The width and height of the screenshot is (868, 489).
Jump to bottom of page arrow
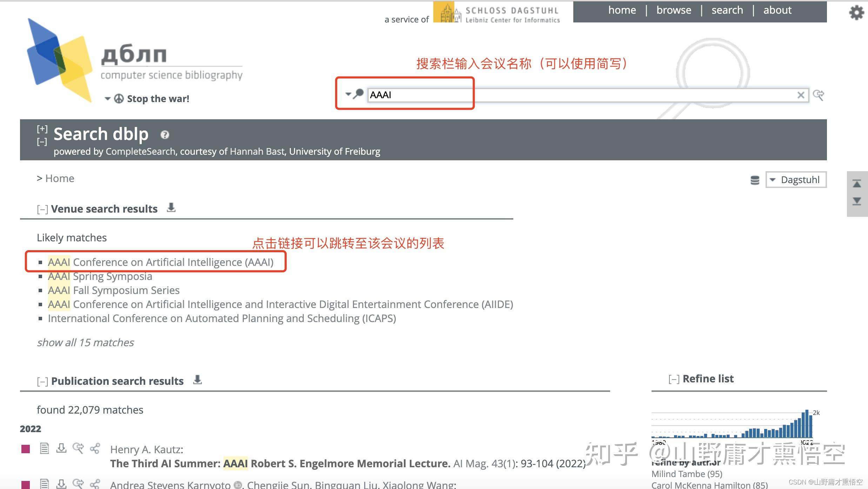tap(857, 201)
